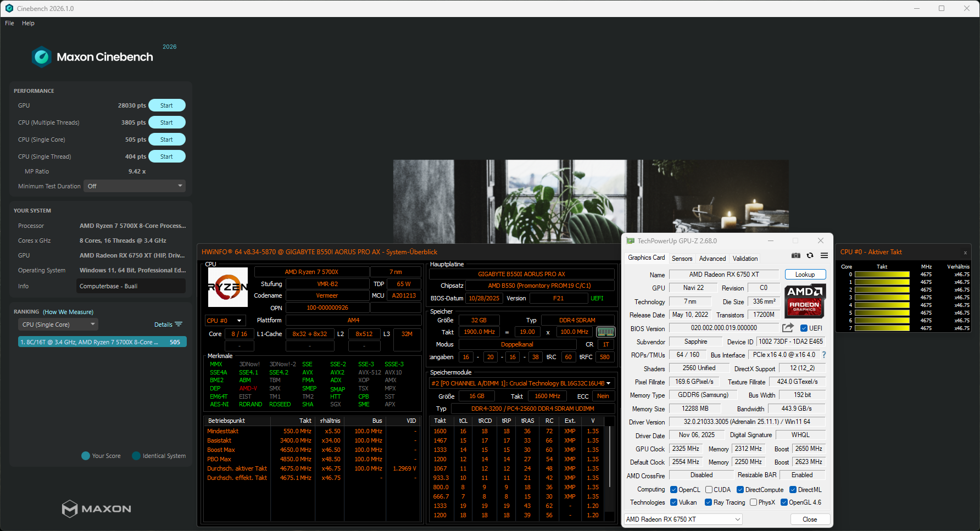Click the Identical System legend dot
The image size is (980, 531).
coord(136,456)
